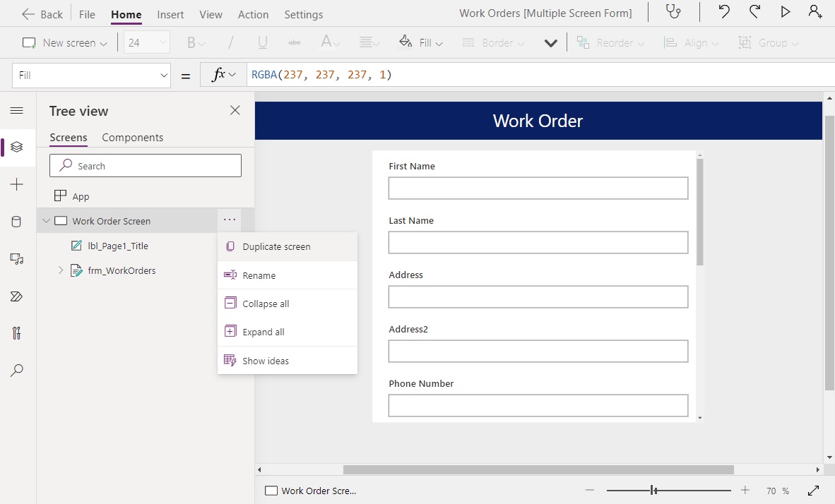Open the Power Automate pane

[17, 296]
